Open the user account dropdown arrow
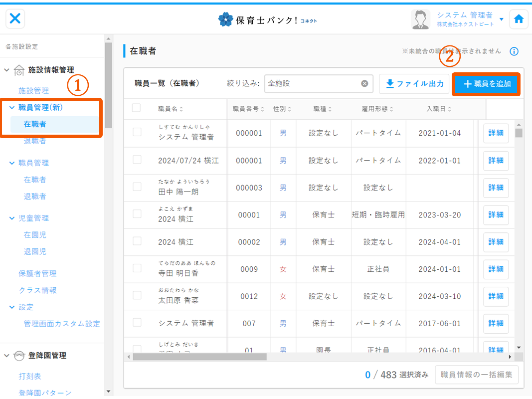532x399 pixels. [501, 19]
